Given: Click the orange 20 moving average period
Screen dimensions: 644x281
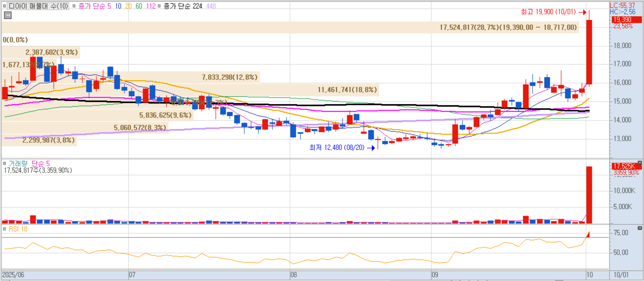Looking at the screenshot, I should (x=128, y=6).
